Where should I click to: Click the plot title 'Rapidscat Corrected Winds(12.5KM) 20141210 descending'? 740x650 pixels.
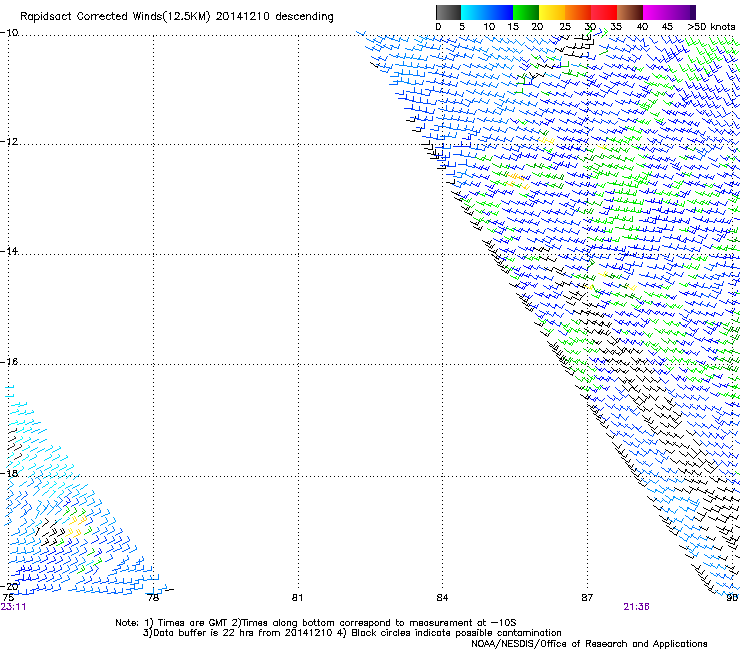click(177, 17)
